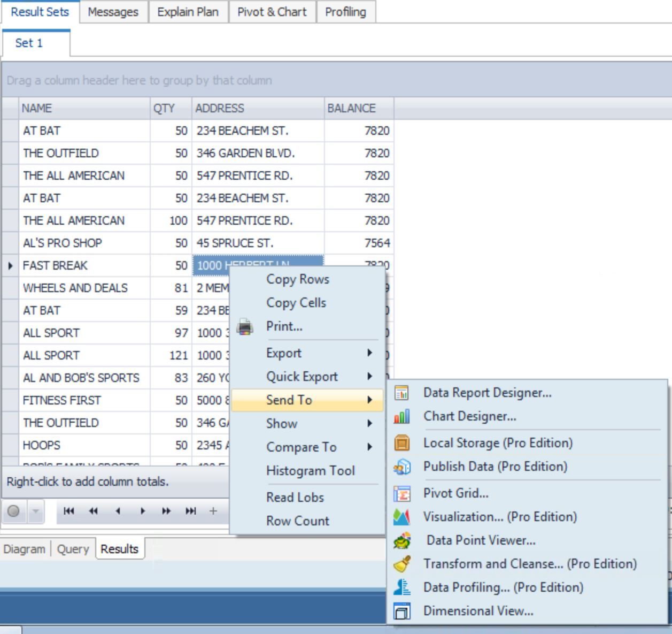Sort by the QTY column header
Viewport: 672px width, 634px height.
(x=171, y=108)
